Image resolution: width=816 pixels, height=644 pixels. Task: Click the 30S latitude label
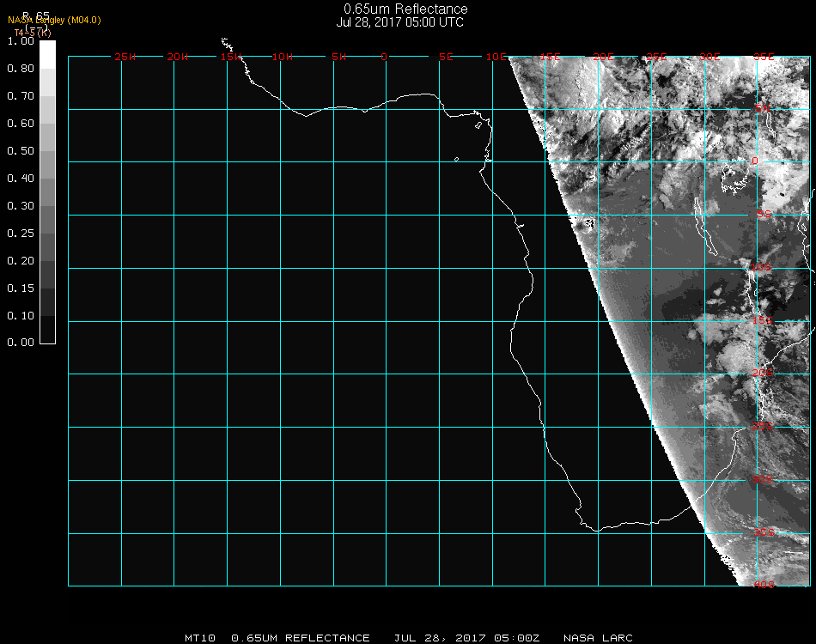click(x=763, y=479)
